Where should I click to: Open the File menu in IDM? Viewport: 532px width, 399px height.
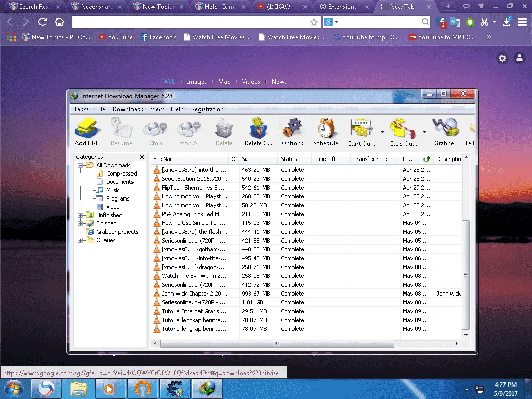100,109
